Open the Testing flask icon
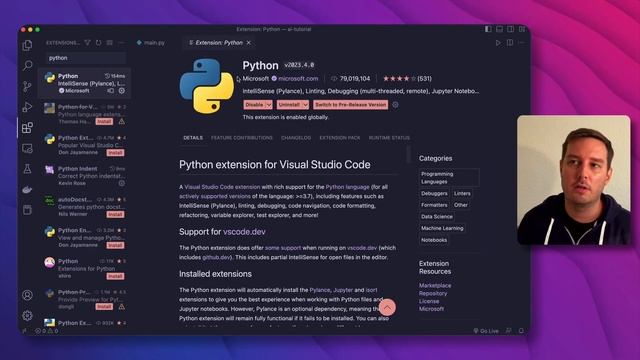This screenshot has width=640, height=360. [x=27, y=169]
